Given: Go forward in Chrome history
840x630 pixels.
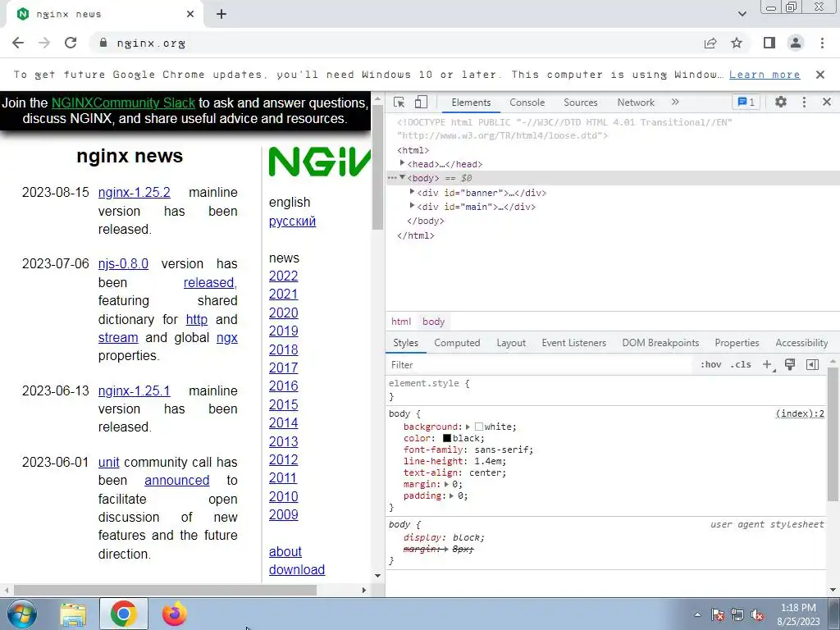Looking at the screenshot, I should 44,43.
